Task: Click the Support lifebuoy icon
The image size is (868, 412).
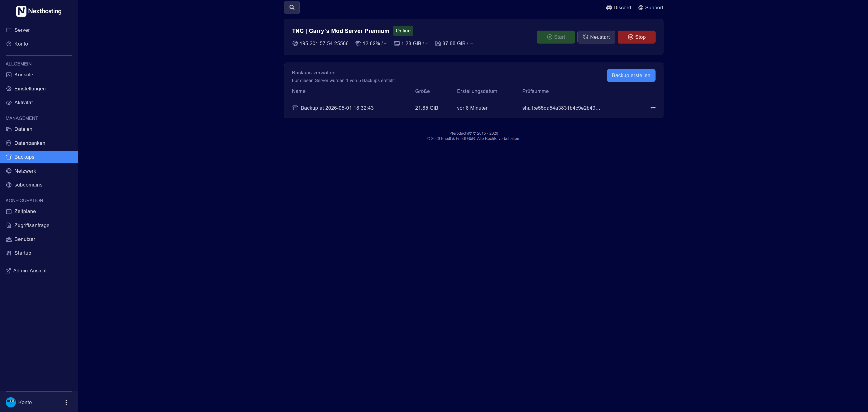Action: click(641, 8)
